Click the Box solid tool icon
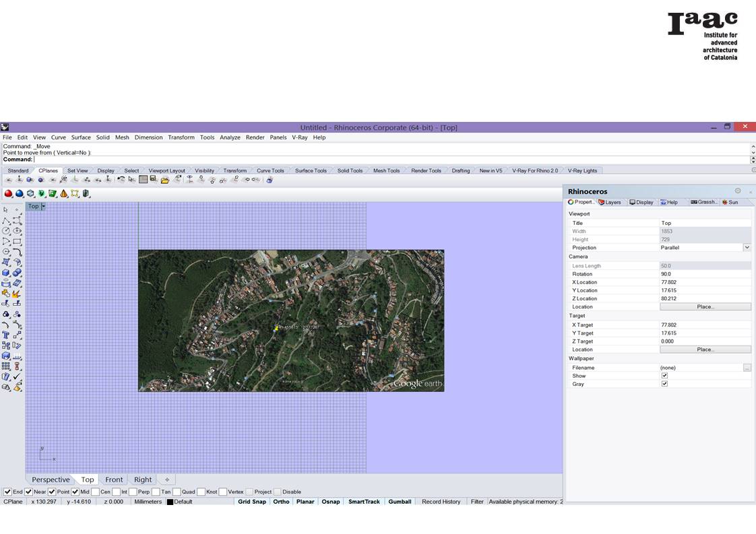This screenshot has height=534, width=756. (6, 273)
